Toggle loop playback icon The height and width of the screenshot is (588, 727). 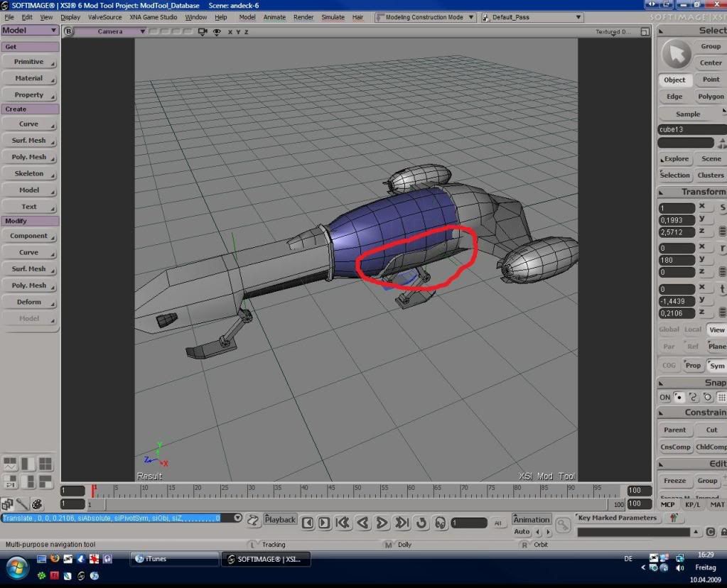click(421, 523)
